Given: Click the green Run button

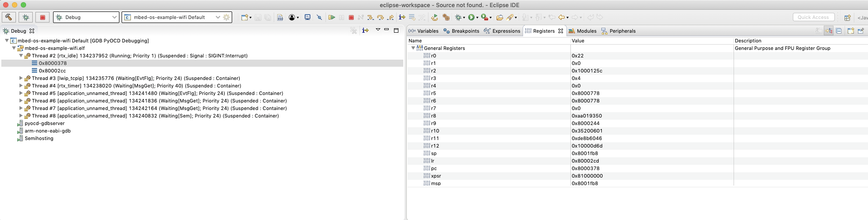Looking at the screenshot, I should [471, 17].
